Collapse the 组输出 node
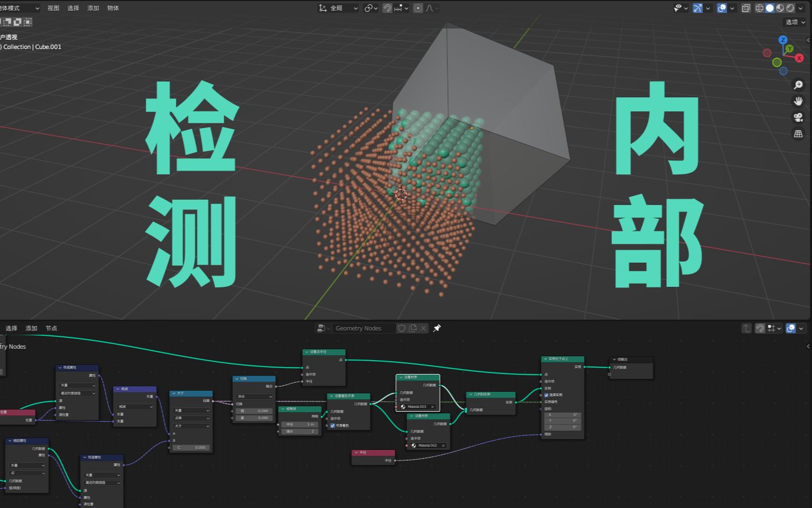The width and height of the screenshot is (812, 508). (x=614, y=359)
